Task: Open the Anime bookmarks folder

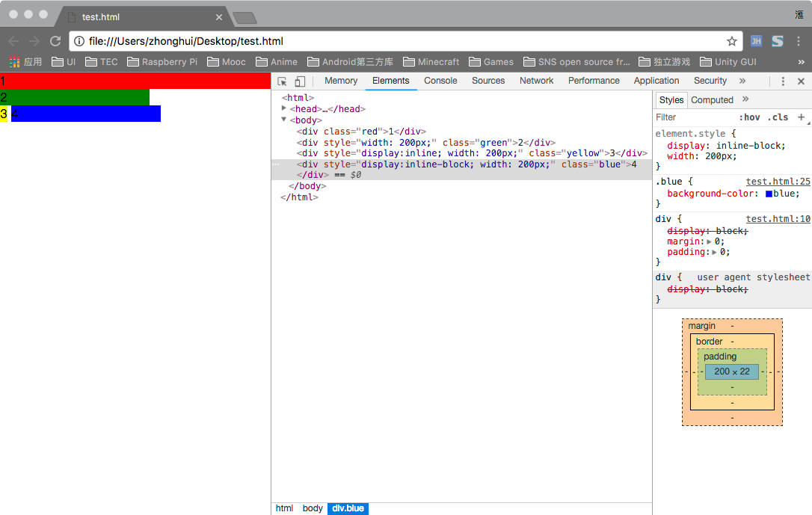Action: point(277,62)
